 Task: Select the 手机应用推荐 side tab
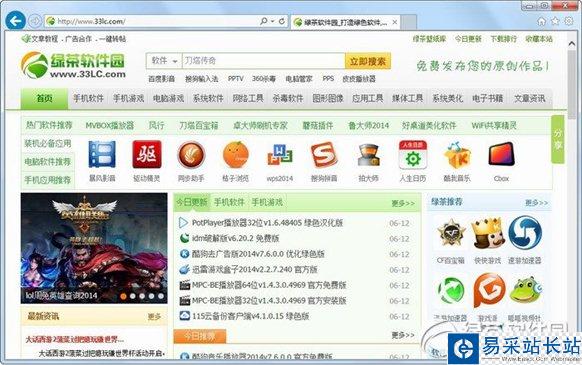coord(48,180)
